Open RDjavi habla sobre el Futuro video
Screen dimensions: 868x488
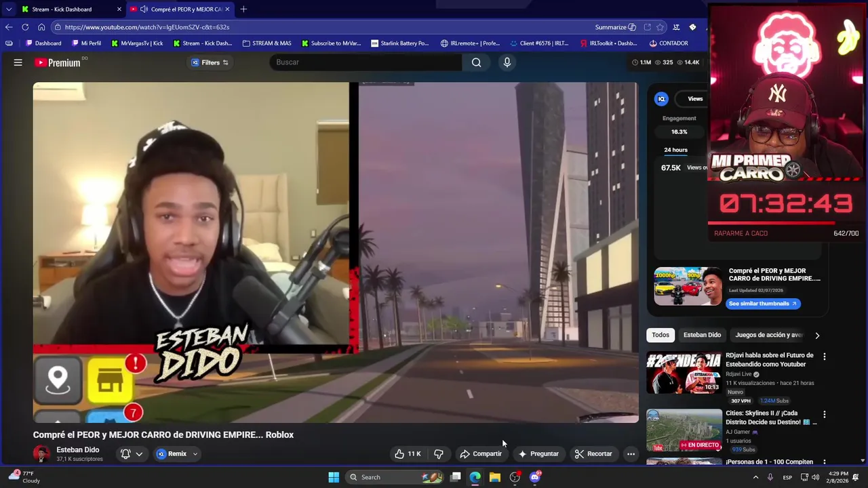coord(770,360)
